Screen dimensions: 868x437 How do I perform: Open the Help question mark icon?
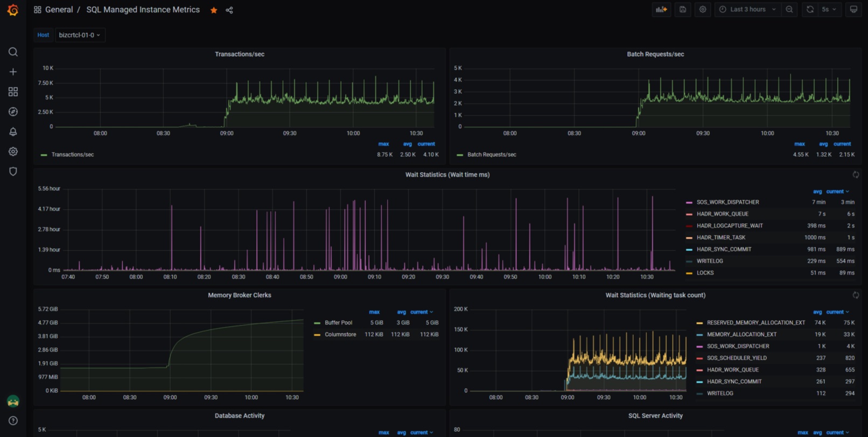[x=13, y=420]
